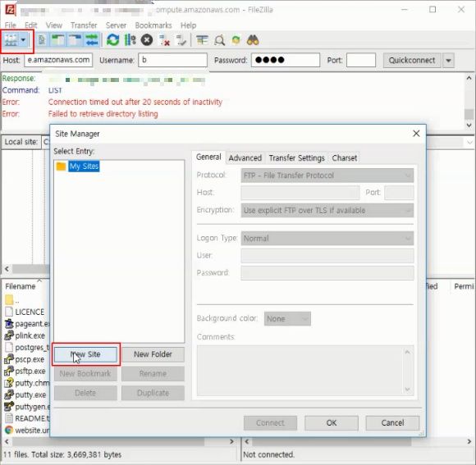Image resolution: width=476 pixels, height=465 pixels.
Task: Toggle directory comparison magnifier icon
Action: tap(219, 40)
